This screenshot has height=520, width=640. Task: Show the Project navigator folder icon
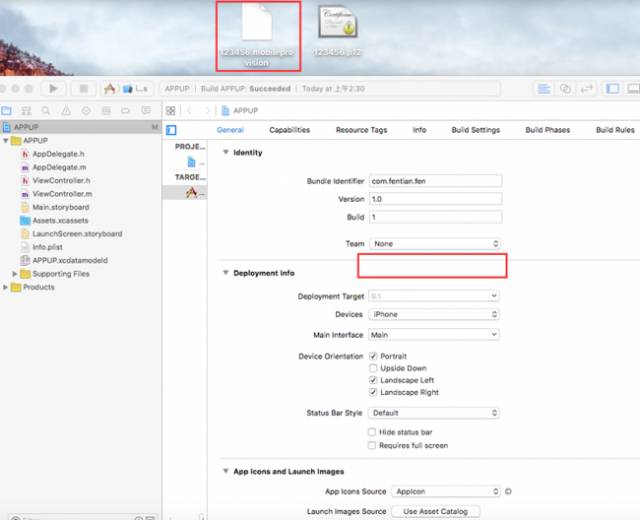click(7, 111)
